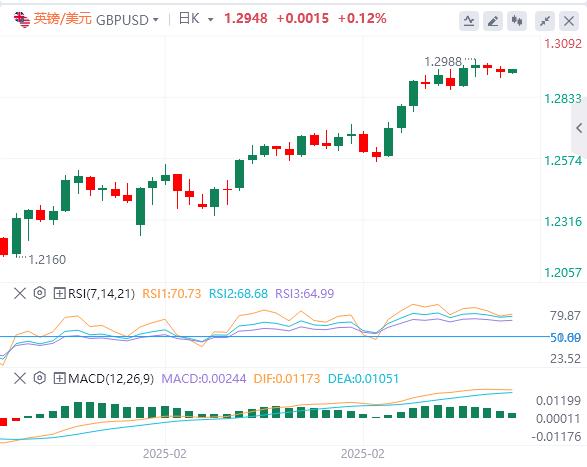The width and height of the screenshot is (587, 467).
Task: Click the MACD axis label -0.01176
Action: (556, 437)
